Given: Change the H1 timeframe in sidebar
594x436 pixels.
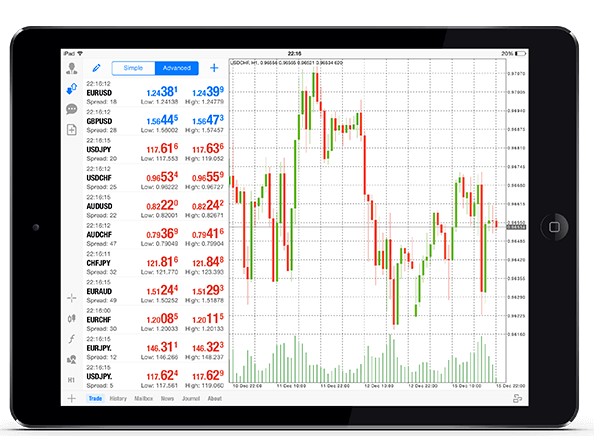Looking at the screenshot, I should pos(71,380).
